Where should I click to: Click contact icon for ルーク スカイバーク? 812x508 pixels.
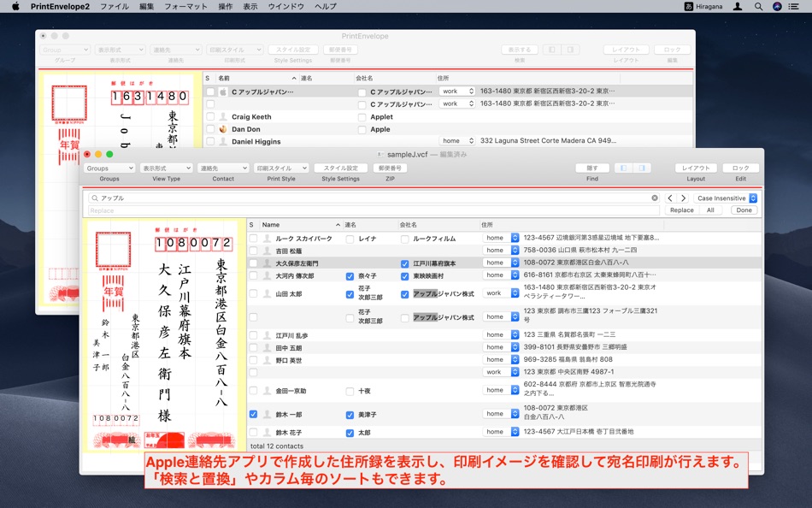point(267,239)
